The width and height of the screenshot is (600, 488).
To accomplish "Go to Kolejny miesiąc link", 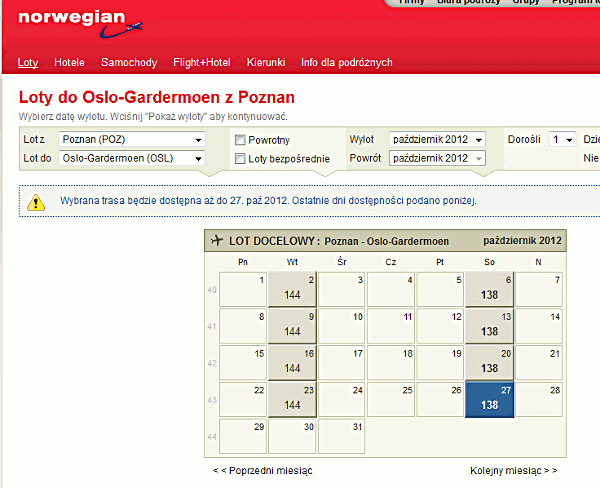I will [514, 470].
